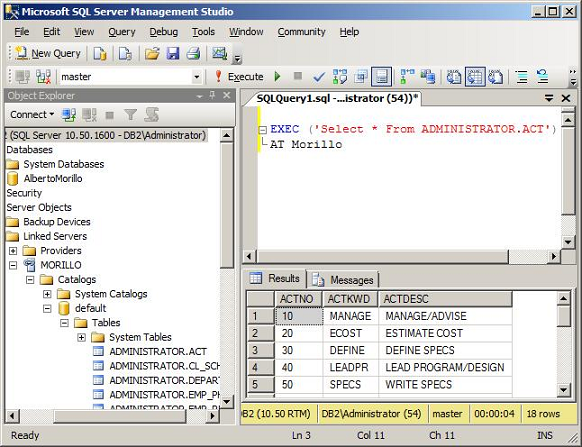
Task: Click the Disconnect icon in Object Explorer
Action: [89, 115]
